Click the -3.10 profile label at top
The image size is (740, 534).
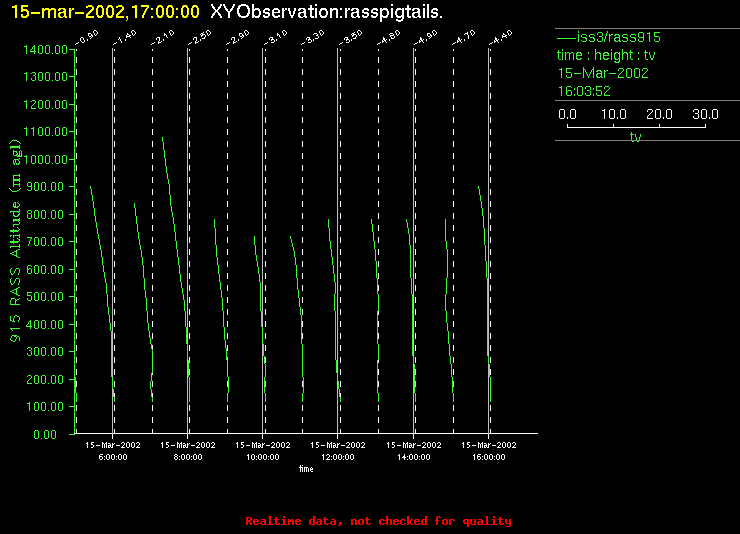click(x=276, y=38)
